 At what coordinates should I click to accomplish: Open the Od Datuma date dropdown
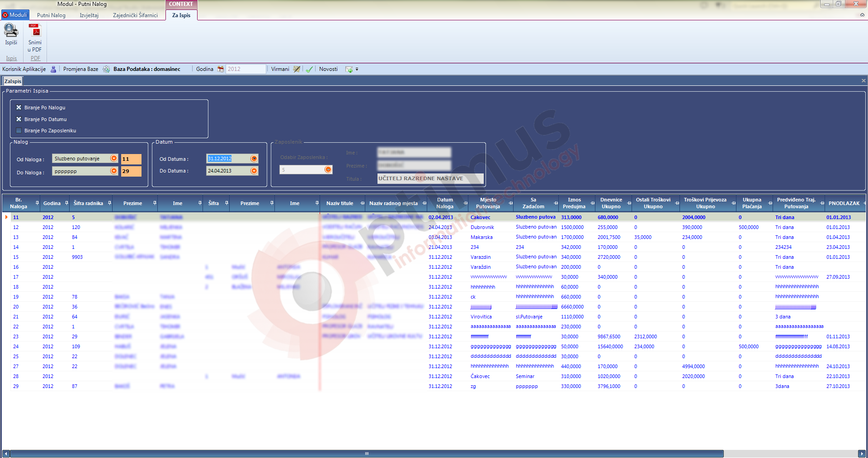(254, 159)
